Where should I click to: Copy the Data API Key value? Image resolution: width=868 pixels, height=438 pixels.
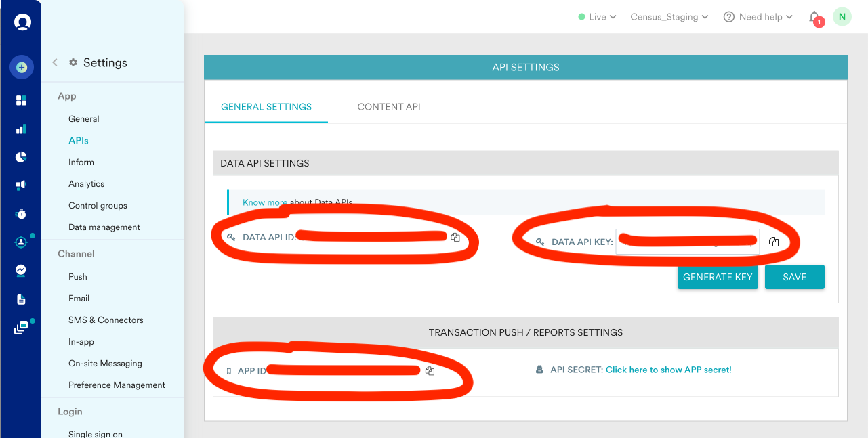774,242
